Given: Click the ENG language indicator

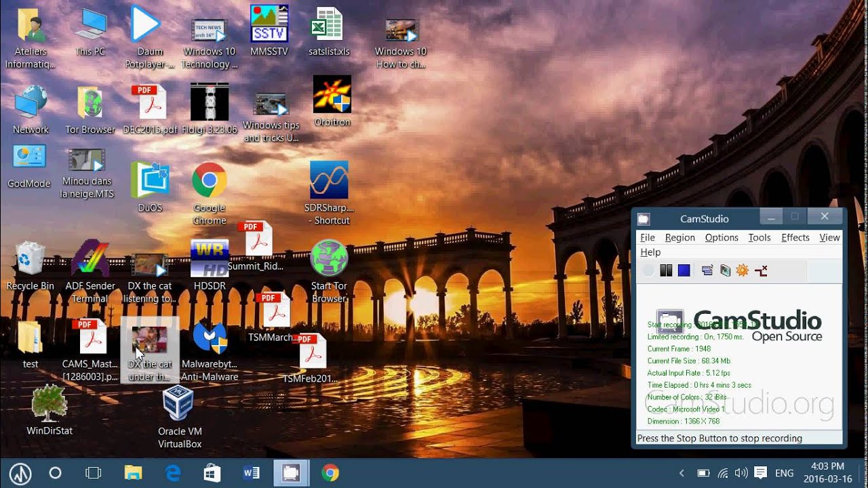Looking at the screenshot, I should pyautogui.click(x=784, y=473).
